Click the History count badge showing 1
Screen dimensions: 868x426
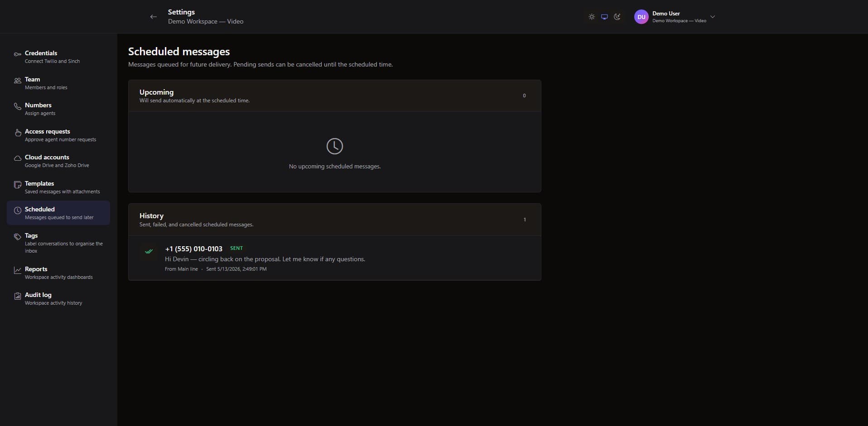[525, 220]
